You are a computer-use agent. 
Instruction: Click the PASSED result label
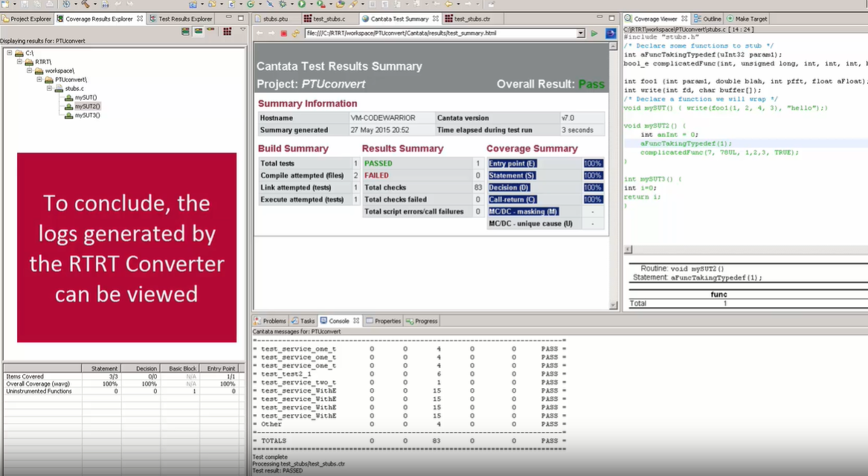(378, 164)
